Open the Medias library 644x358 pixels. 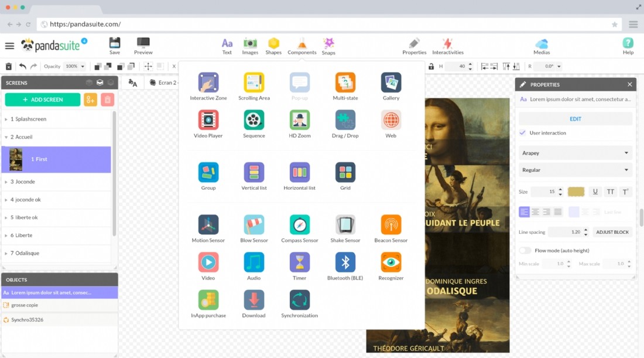click(x=542, y=46)
